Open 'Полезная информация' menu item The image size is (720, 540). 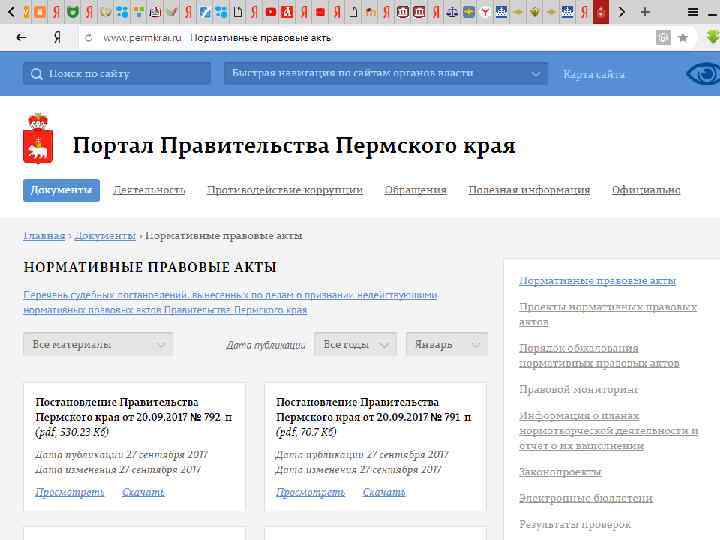[x=529, y=190]
